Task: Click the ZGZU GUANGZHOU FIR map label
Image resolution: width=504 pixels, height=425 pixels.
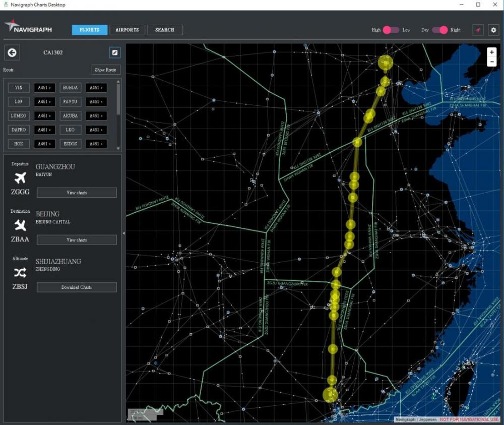Action: click(287, 283)
